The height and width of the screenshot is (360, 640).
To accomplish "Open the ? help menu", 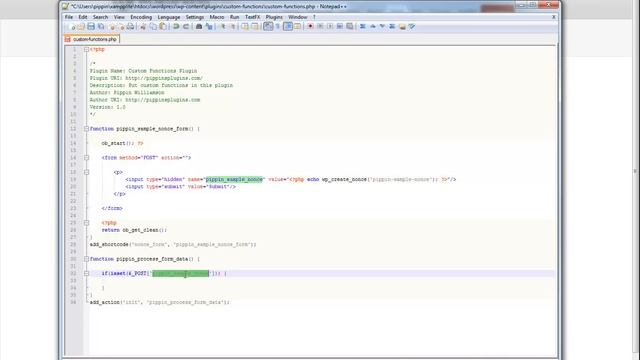I will (x=314, y=17).
